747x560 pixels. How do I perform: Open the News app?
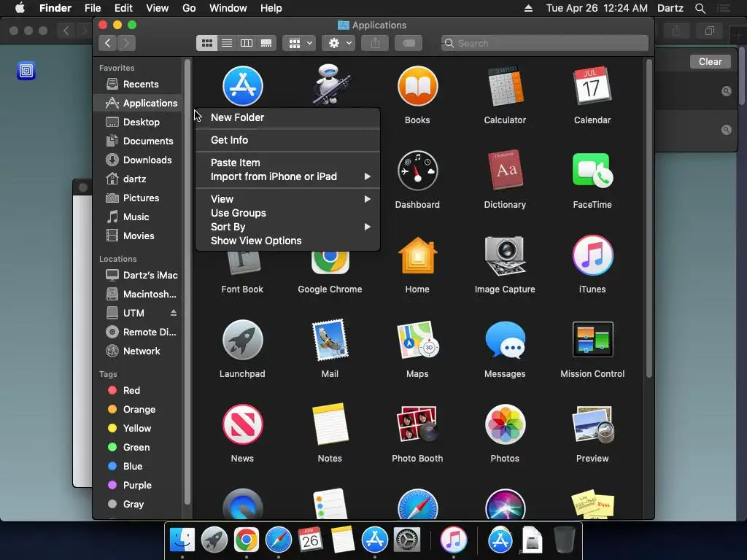242,425
